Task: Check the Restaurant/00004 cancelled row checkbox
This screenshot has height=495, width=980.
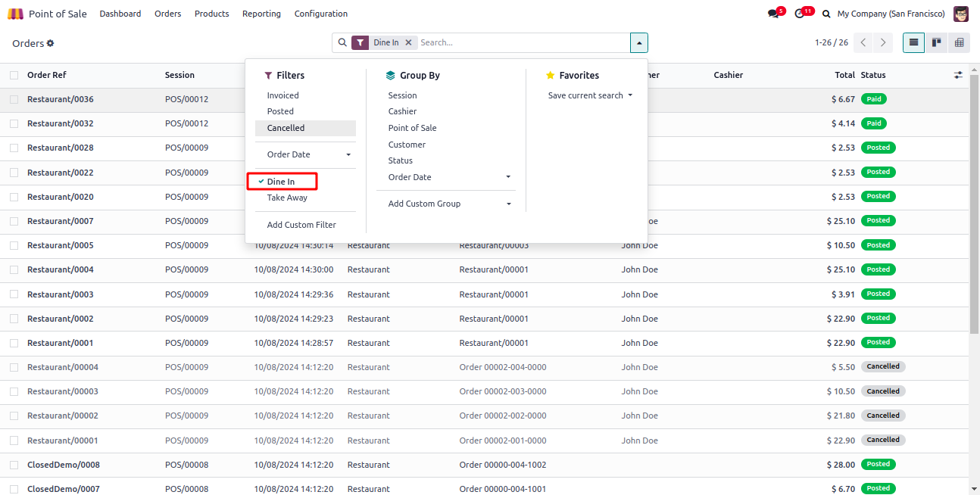Action: tap(14, 367)
